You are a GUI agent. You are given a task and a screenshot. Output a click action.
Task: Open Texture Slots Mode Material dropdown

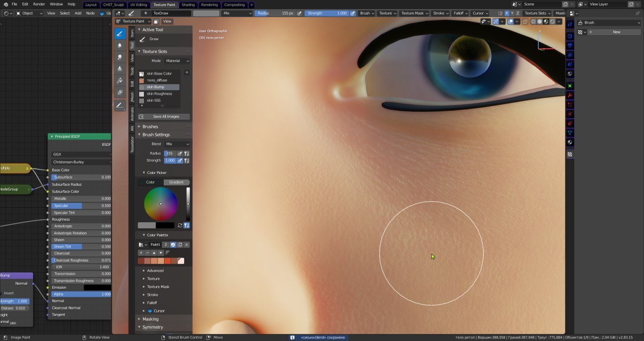[x=177, y=61]
